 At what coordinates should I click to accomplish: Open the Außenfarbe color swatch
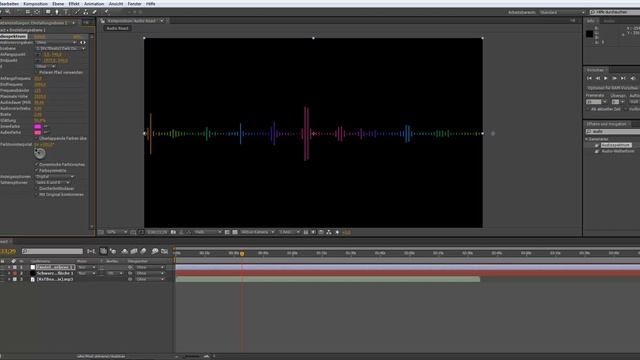(38, 133)
